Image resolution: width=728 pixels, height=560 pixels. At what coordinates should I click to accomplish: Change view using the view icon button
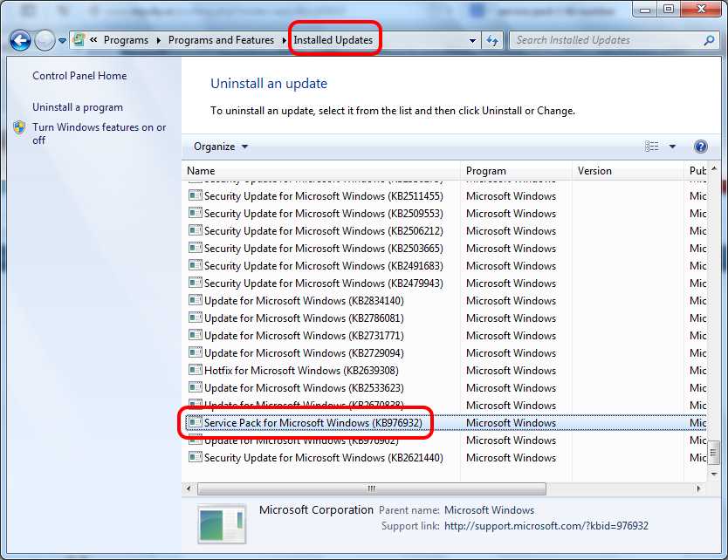[651, 147]
